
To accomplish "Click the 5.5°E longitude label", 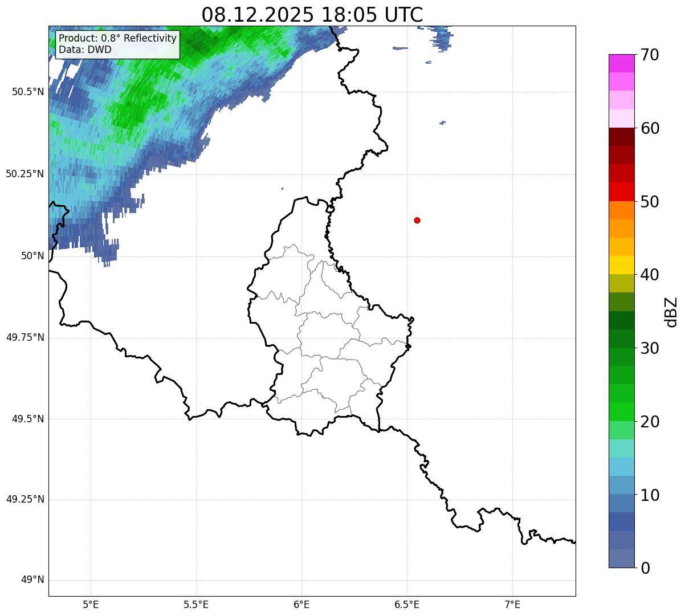I will (x=196, y=605).
